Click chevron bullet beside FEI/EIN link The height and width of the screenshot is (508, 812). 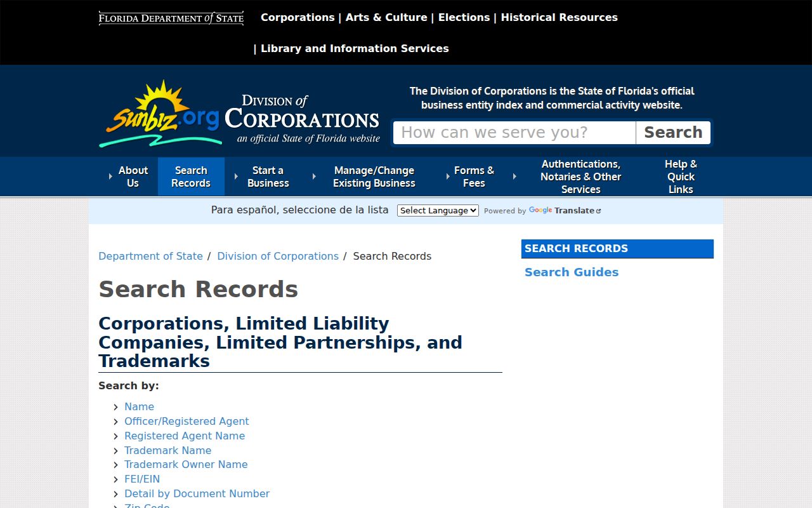click(116, 479)
